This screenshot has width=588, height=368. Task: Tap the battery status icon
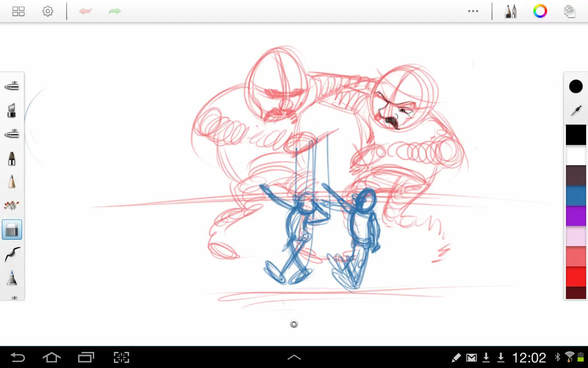pyautogui.click(x=581, y=357)
